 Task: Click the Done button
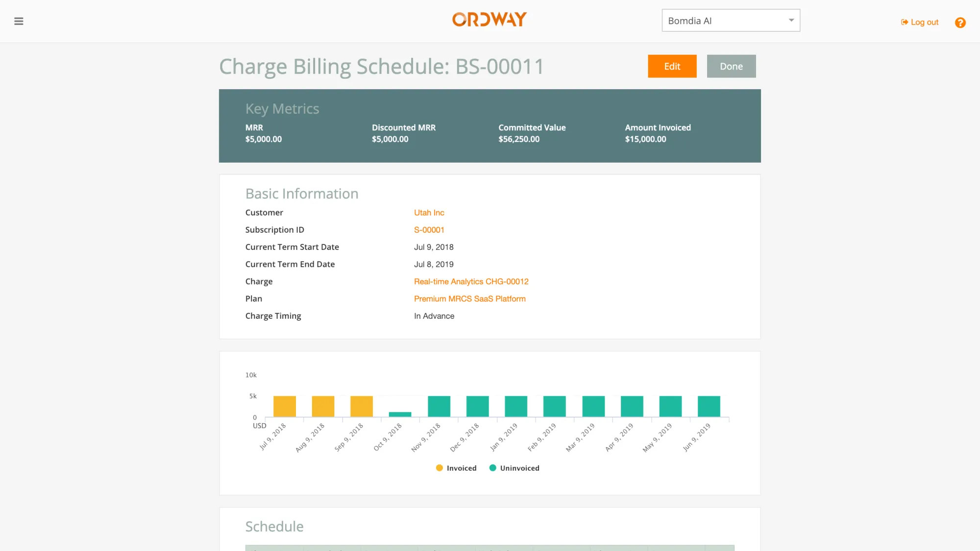731,66
